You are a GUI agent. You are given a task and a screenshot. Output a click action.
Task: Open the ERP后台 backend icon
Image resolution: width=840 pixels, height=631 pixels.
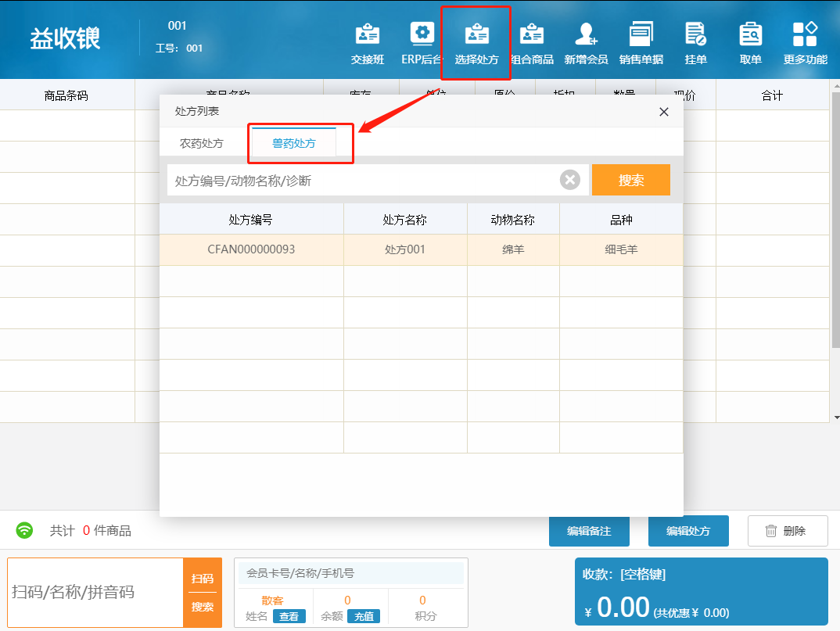(x=422, y=44)
